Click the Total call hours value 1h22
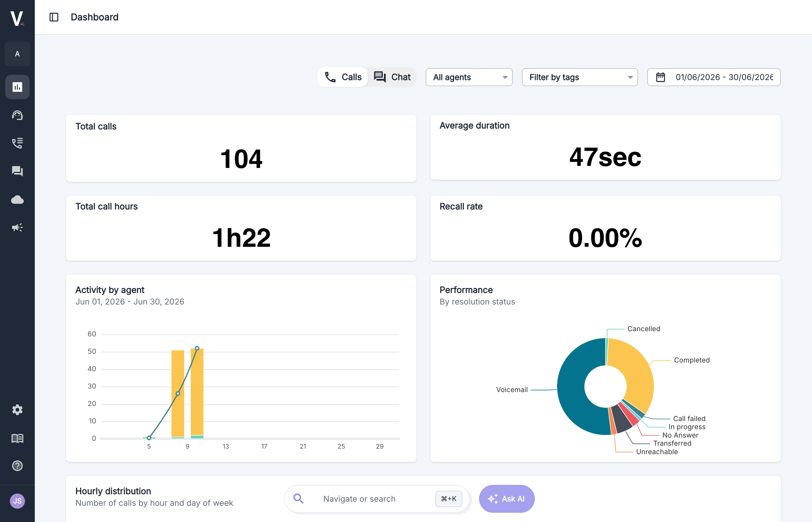This screenshot has width=812, height=522. (x=241, y=238)
